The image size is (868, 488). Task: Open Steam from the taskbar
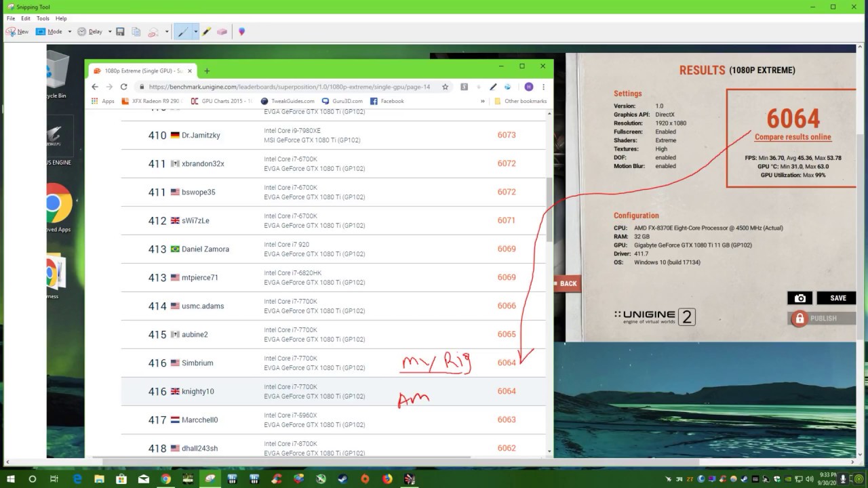[x=343, y=479]
